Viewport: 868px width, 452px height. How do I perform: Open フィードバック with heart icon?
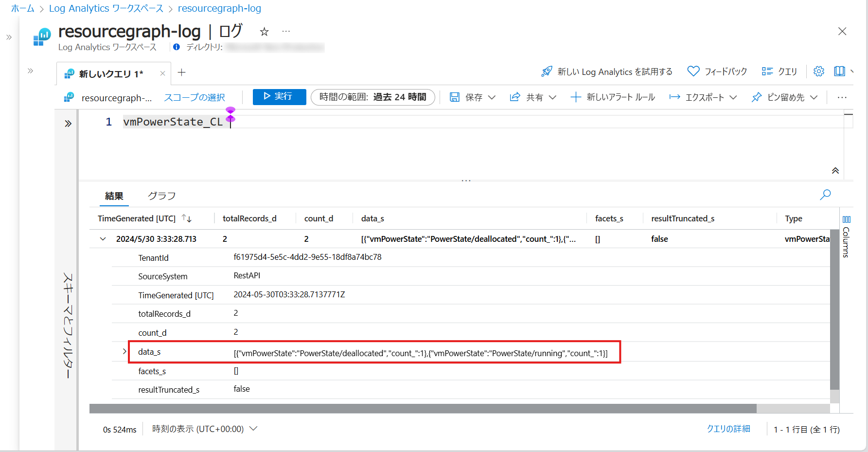(717, 72)
